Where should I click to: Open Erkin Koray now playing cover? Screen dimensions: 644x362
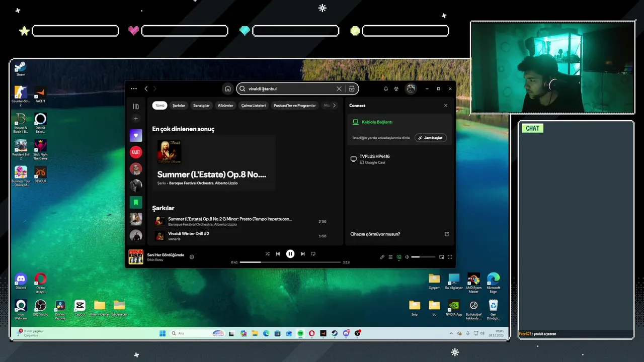click(x=136, y=257)
